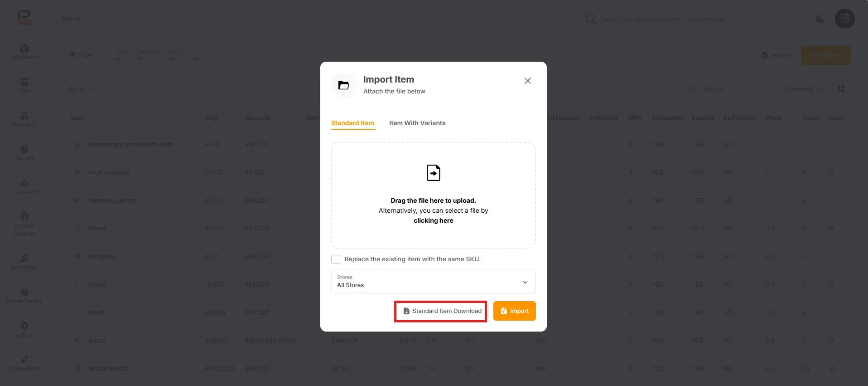Screen dimensions: 868x386
Task: Select the 'item1' row
Action: pyautogui.click(x=96, y=313)
